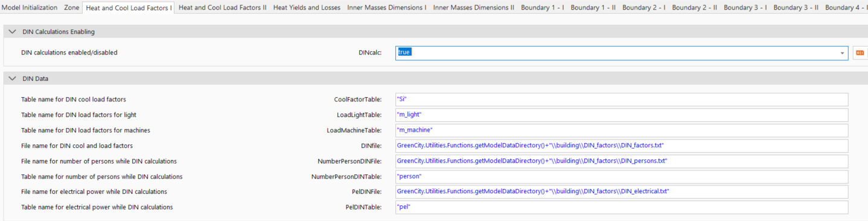Viewport: 868px width, 221px height.
Task: Click the 'DINcalc:' parameter name
Action: [370, 53]
